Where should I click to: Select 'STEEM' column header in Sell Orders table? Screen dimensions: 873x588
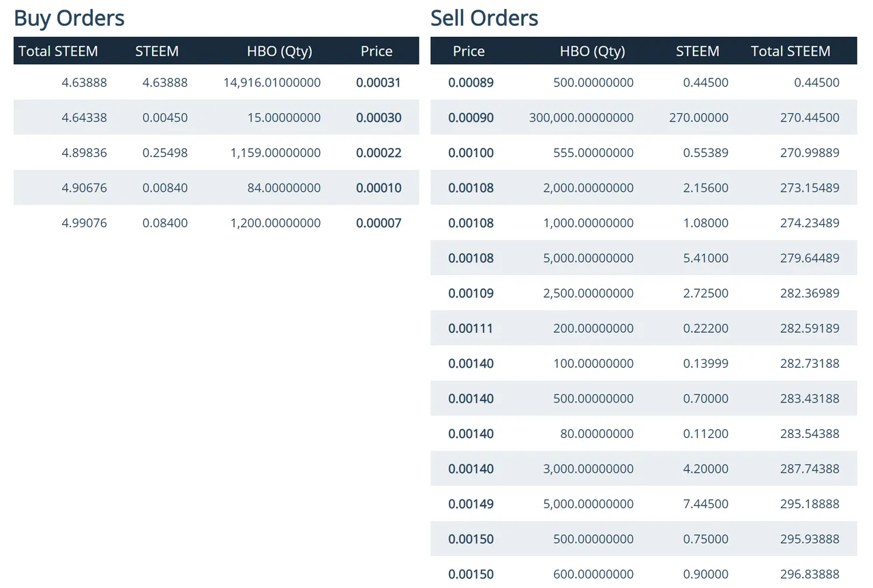(x=697, y=51)
